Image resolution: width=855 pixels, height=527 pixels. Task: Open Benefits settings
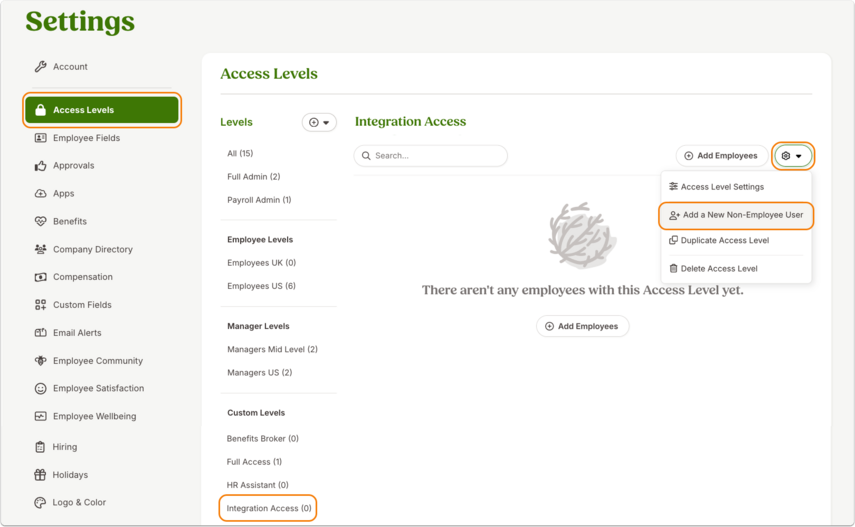[x=69, y=221]
